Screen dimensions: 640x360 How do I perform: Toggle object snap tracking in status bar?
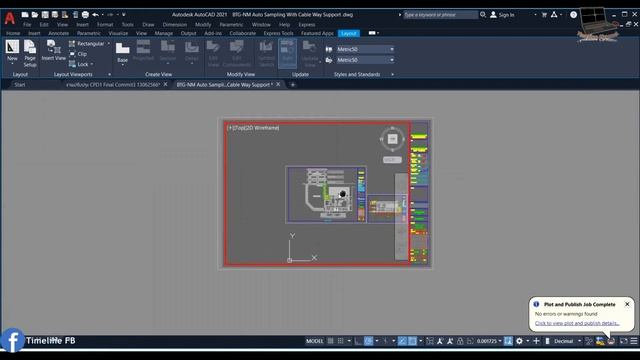coord(402,341)
